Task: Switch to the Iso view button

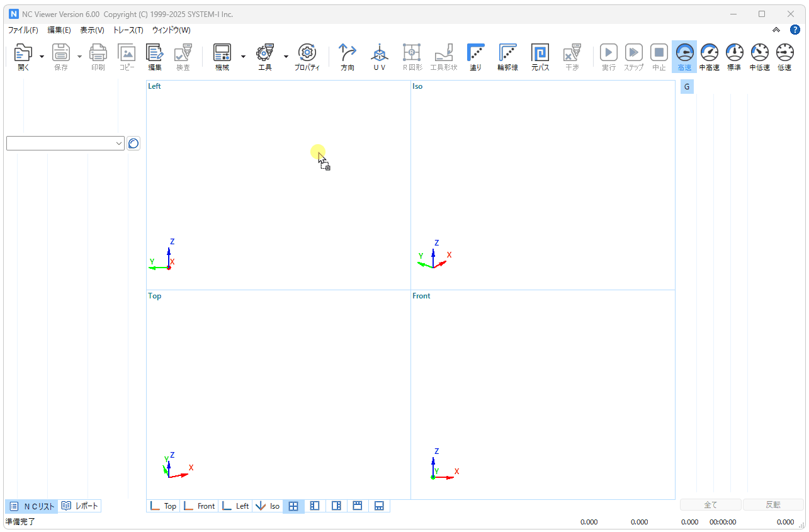Action: click(x=268, y=506)
